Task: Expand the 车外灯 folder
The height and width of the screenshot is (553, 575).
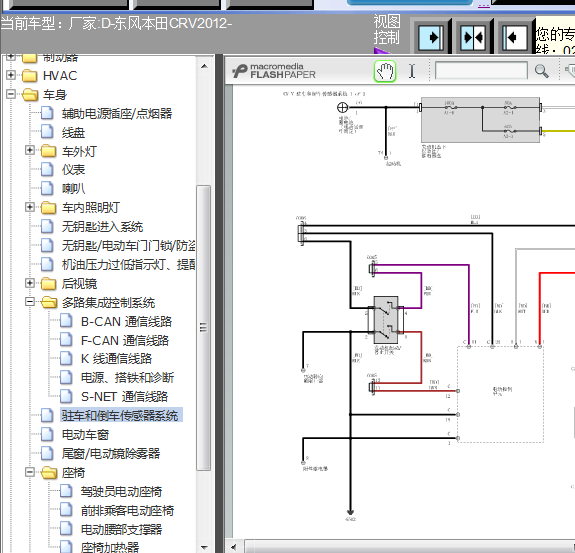Action: [30, 150]
